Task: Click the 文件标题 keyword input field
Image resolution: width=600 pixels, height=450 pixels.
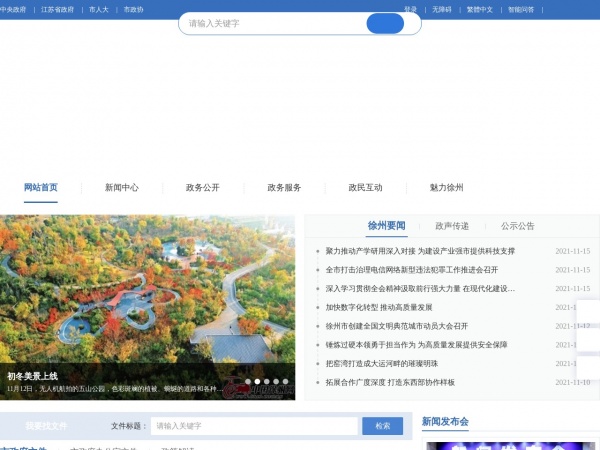Action: click(x=254, y=426)
